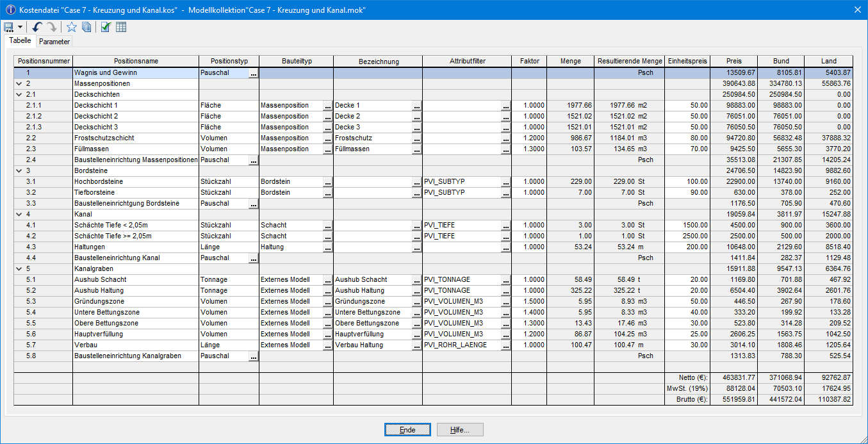Click the Ende button
Viewport: 868px width, 444px height.
pyautogui.click(x=407, y=430)
